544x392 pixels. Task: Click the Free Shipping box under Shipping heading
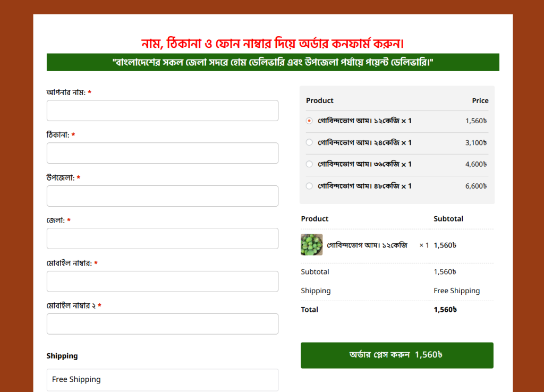[x=163, y=379]
